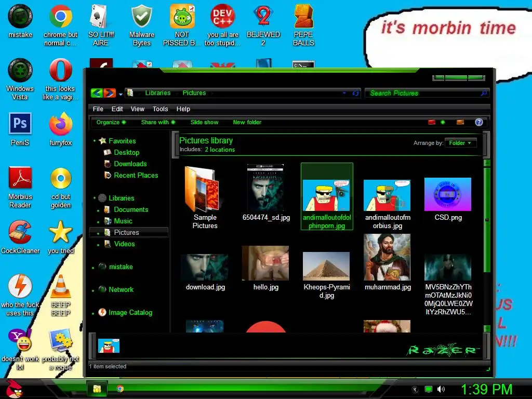This screenshot has width=532, height=399.
Task: Open NOT PISSED B... Angry Birds desktop icon
Action: point(182,25)
